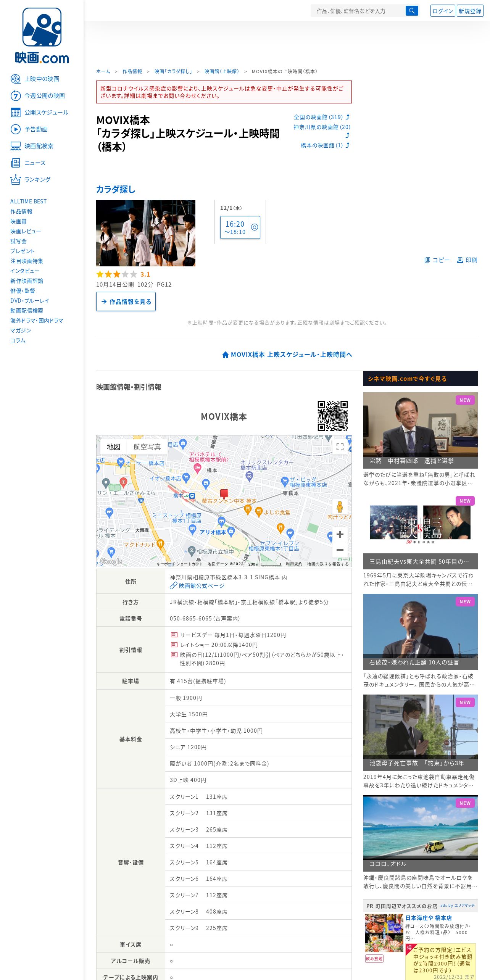Open the ALLTIME BEST link
This screenshot has width=490, height=980.
pyautogui.click(x=28, y=201)
